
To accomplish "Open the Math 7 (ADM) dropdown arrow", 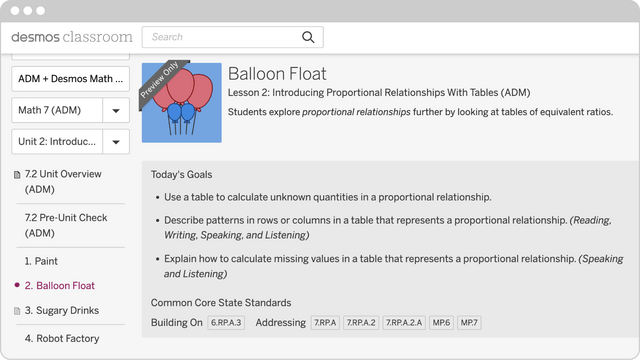I will click(116, 110).
